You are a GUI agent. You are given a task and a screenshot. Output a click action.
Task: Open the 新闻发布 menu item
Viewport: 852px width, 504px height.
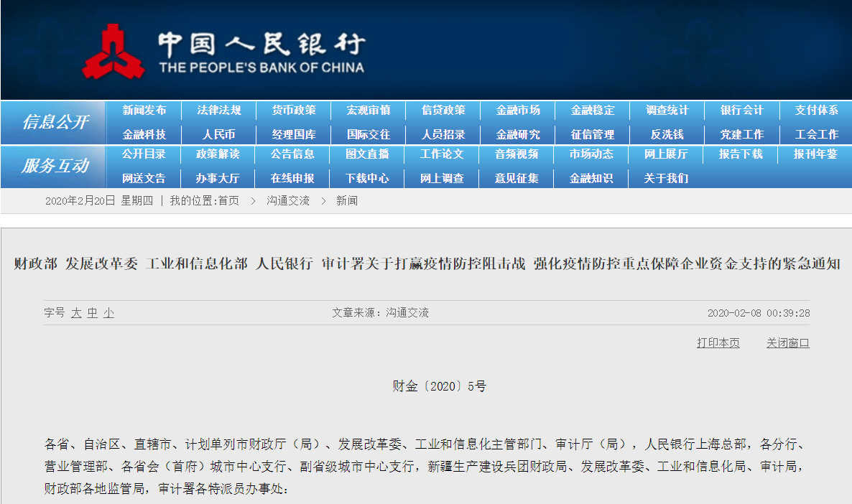click(x=144, y=111)
